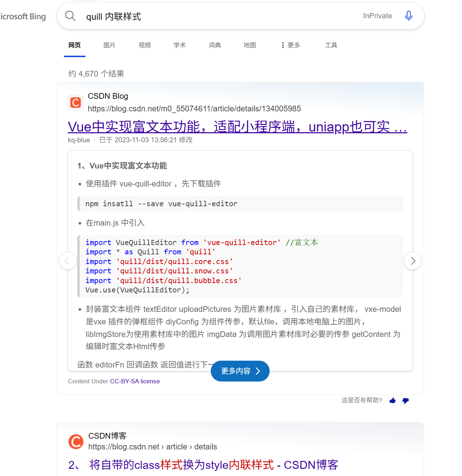Viewport: 462px width, 476px height.
Task: Click the blog.csdn.net article 134005985 URL
Action: (194, 108)
